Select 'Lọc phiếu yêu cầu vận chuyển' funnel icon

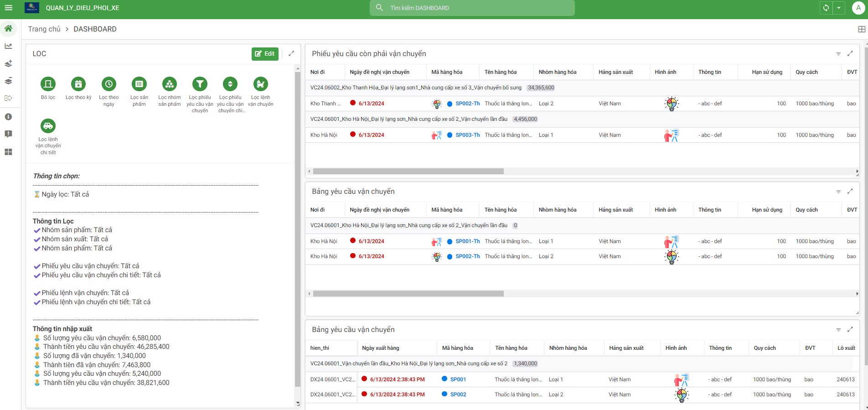(x=200, y=84)
